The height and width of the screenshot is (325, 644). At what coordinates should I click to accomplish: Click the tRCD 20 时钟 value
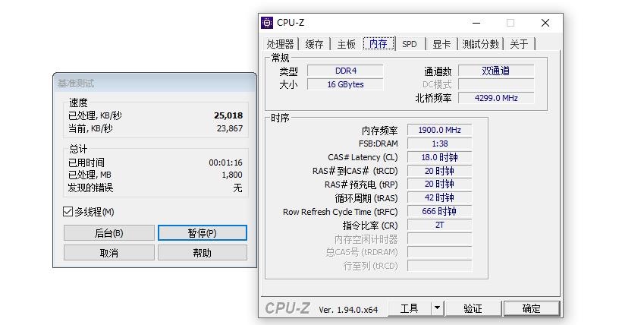[x=439, y=171]
